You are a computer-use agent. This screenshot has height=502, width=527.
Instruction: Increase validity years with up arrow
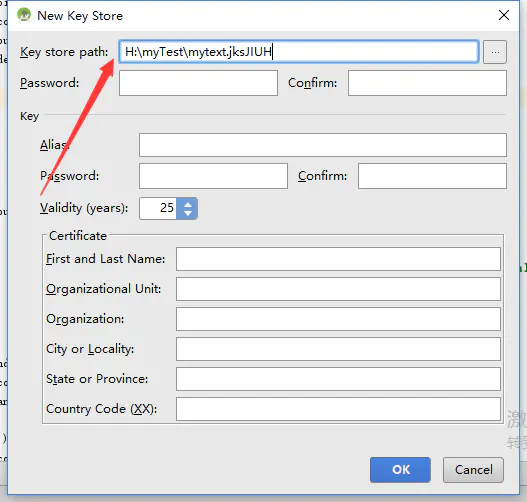click(x=188, y=204)
